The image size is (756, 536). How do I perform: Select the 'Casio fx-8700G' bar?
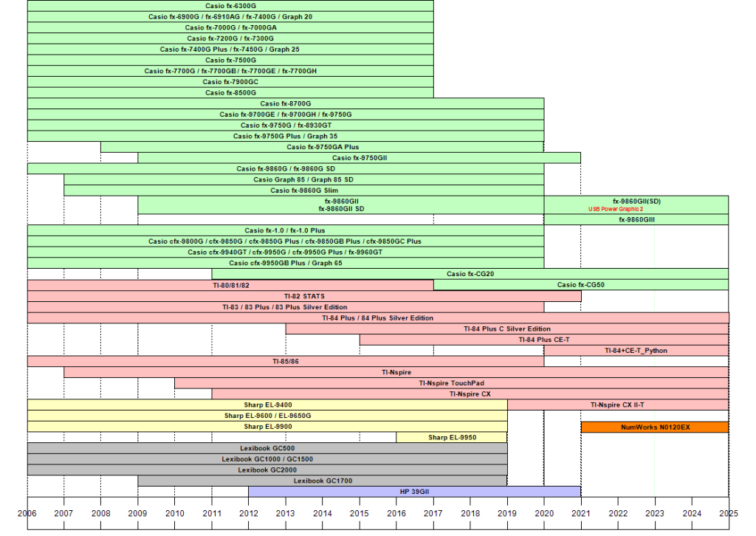pos(286,103)
